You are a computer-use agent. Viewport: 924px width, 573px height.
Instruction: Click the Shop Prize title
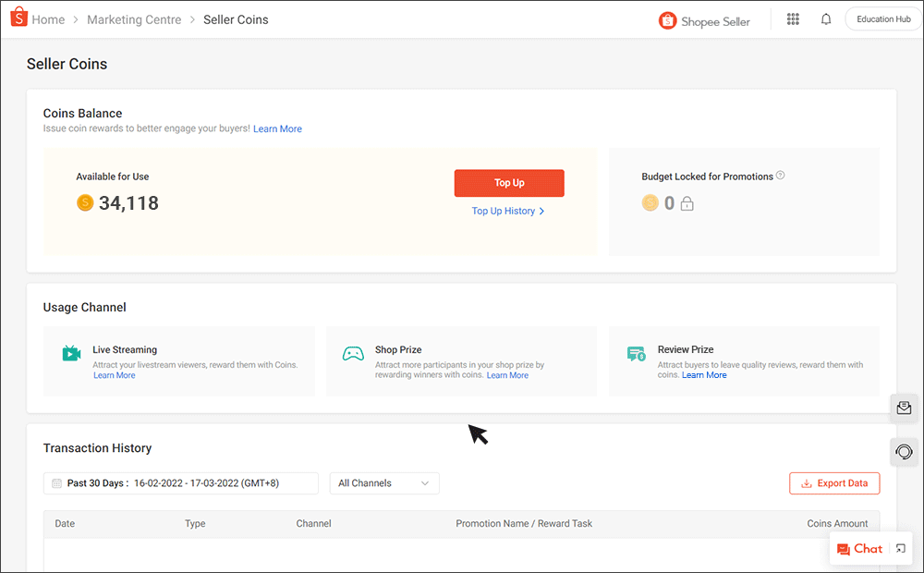coord(398,349)
